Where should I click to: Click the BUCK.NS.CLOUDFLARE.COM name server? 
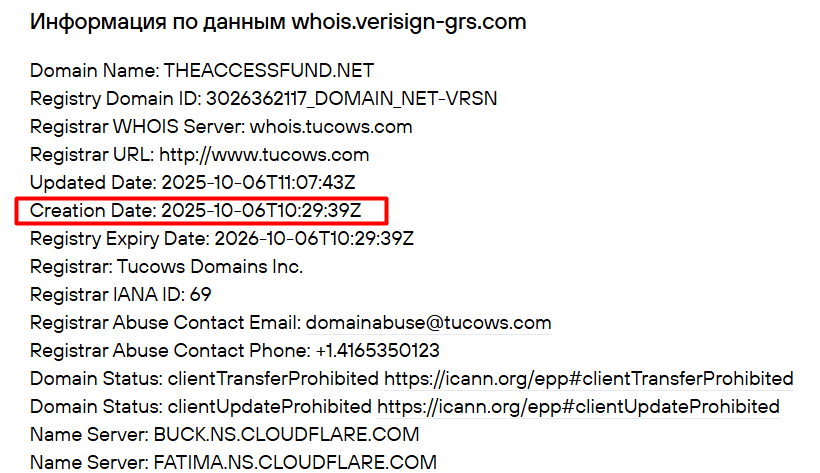click(286, 435)
